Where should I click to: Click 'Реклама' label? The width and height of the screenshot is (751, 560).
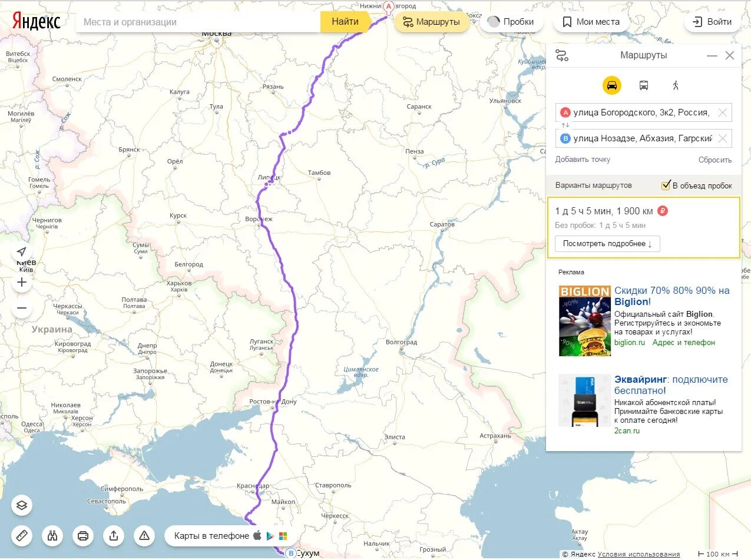[x=571, y=272]
